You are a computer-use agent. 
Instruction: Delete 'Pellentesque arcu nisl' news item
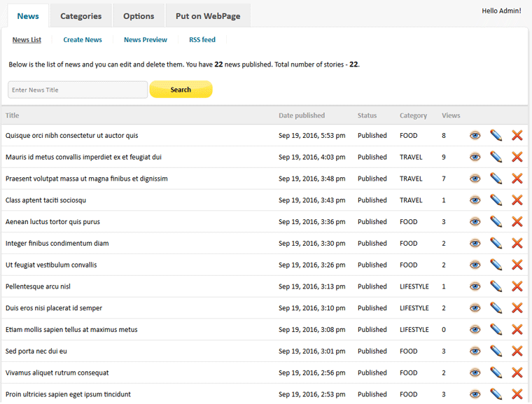(517, 286)
